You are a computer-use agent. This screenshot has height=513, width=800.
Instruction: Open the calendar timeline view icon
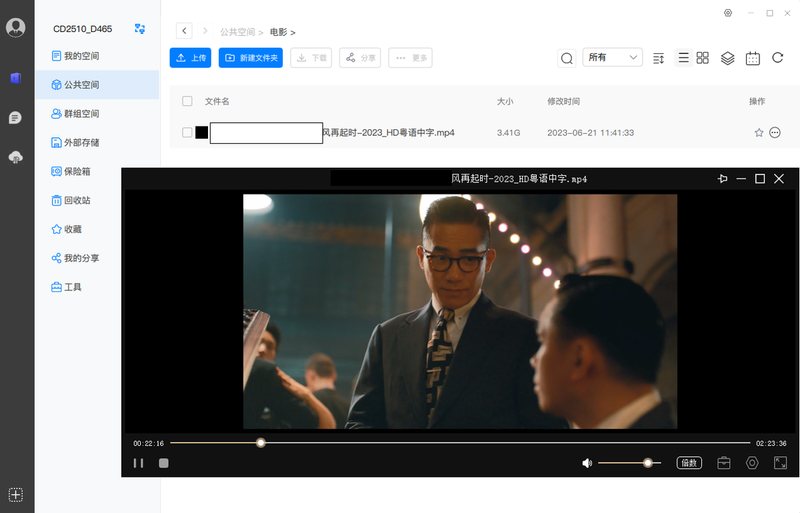[x=753, y=58]
